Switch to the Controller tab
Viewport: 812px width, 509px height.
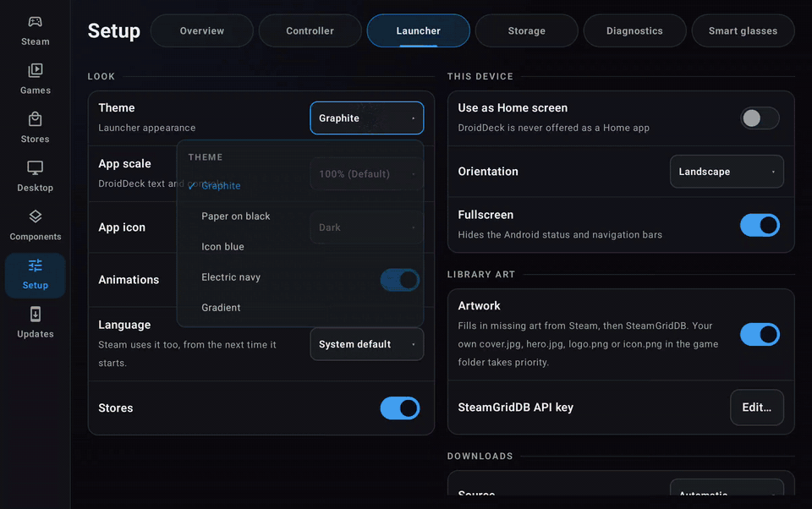pyautogui.click(x=310, y=30)
